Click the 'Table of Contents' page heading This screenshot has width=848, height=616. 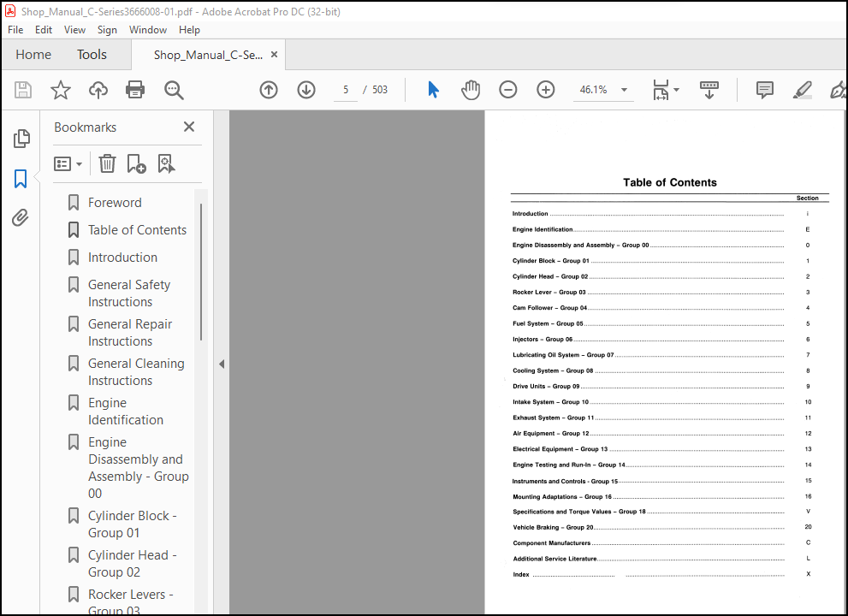pos(669,183)
